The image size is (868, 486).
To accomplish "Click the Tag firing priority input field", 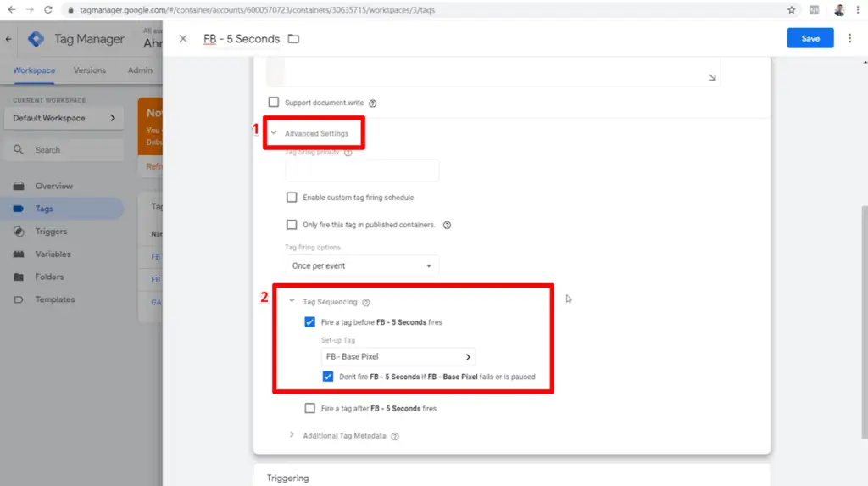I will coord(362,170).
